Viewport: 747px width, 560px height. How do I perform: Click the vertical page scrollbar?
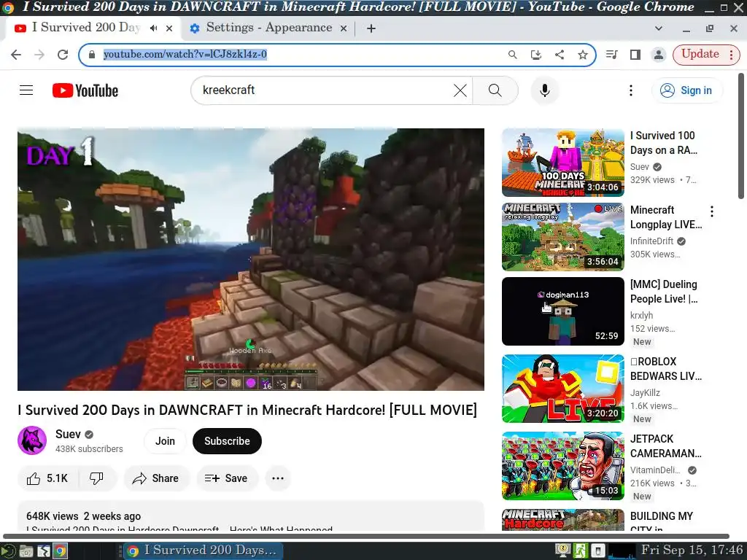click(741, 136)
